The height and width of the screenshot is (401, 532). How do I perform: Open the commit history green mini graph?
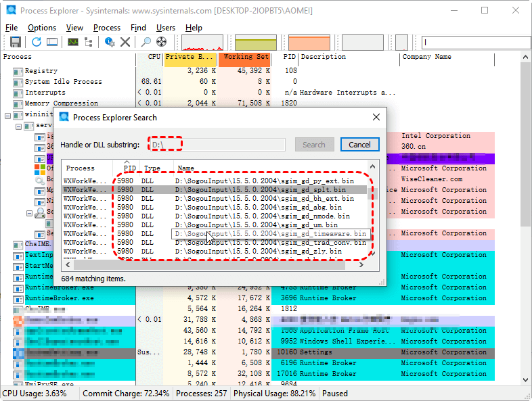coord(256,43)
